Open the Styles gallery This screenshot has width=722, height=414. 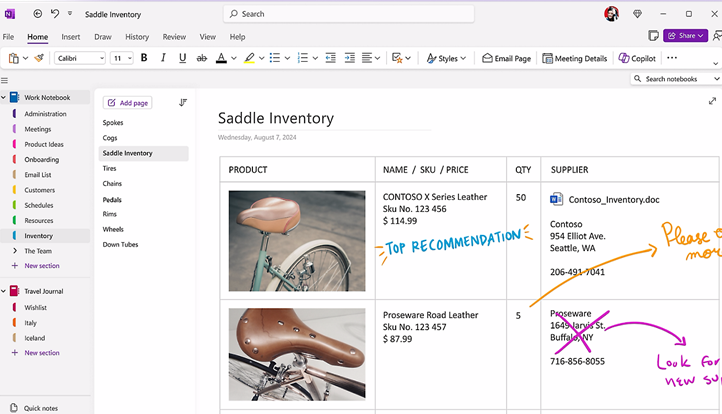[446, 58]
